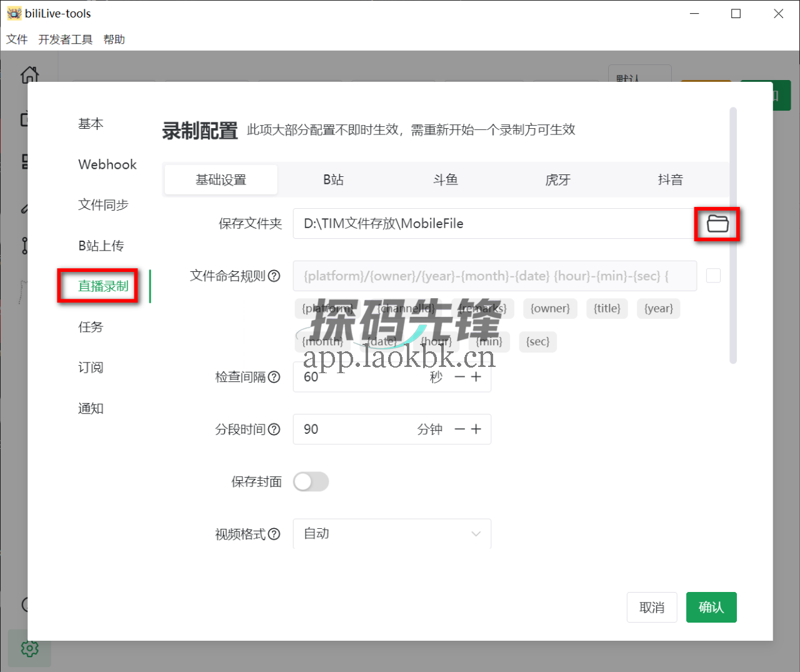Image resolution: width=800 pixels, height=672 pixels.
Task: Go to home icon in left sidebar
Action: [29, 75]
